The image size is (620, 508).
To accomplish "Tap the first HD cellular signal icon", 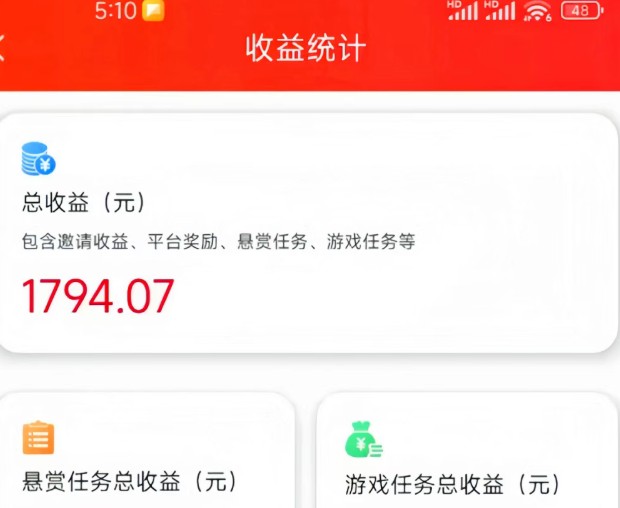I will pyautogui.click(x=463, y=11).
